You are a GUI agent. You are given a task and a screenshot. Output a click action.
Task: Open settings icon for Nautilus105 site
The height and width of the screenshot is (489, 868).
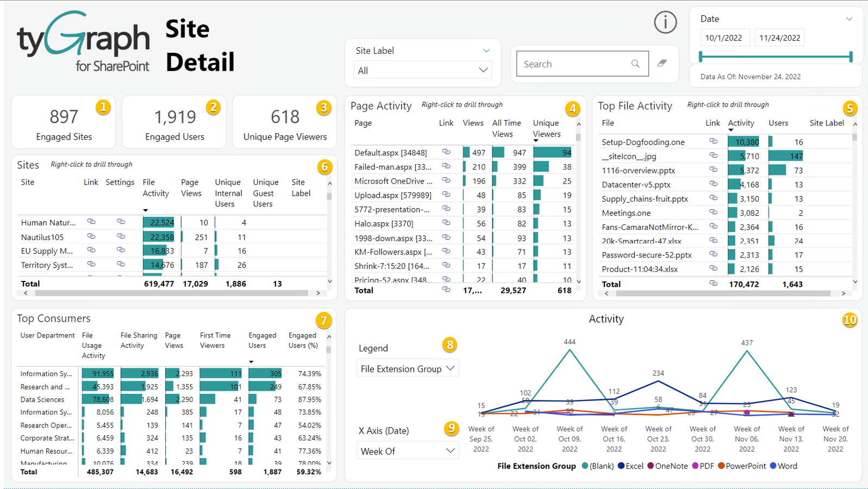tap(121, 236)
